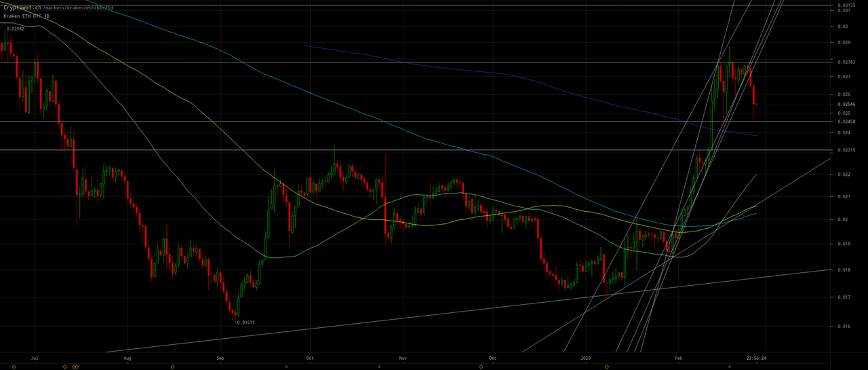Click the 0.027 price axis label

tap(844, 77)
